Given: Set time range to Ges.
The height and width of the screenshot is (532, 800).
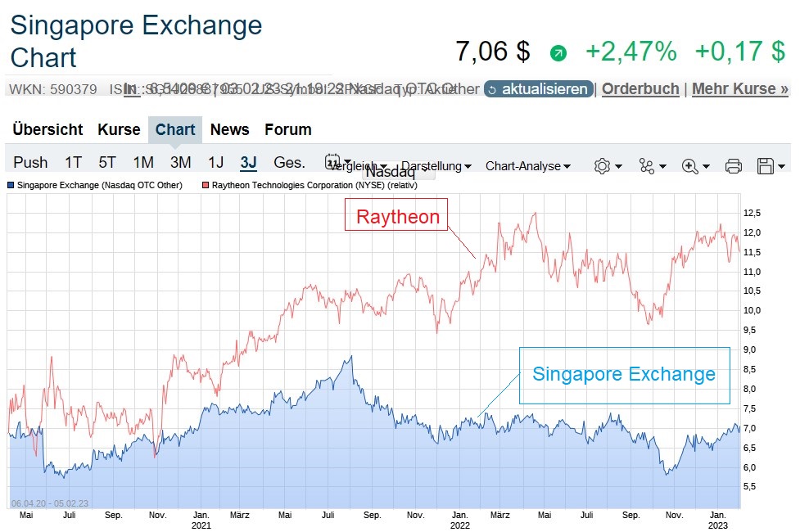Looking at the screenshot, I should coord(289,162).
